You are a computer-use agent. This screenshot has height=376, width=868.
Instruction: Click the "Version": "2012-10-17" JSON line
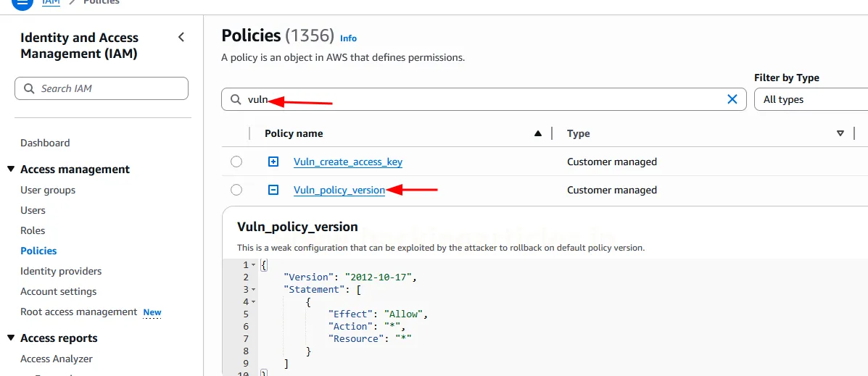tap(350, 277)
